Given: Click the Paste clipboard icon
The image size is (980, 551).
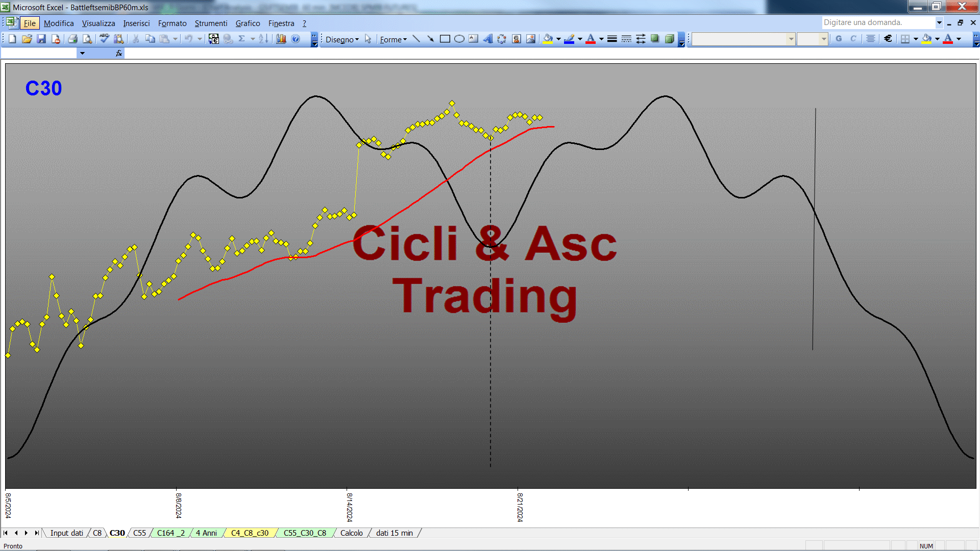Looking at the screenshot, I should click(164, 39).
